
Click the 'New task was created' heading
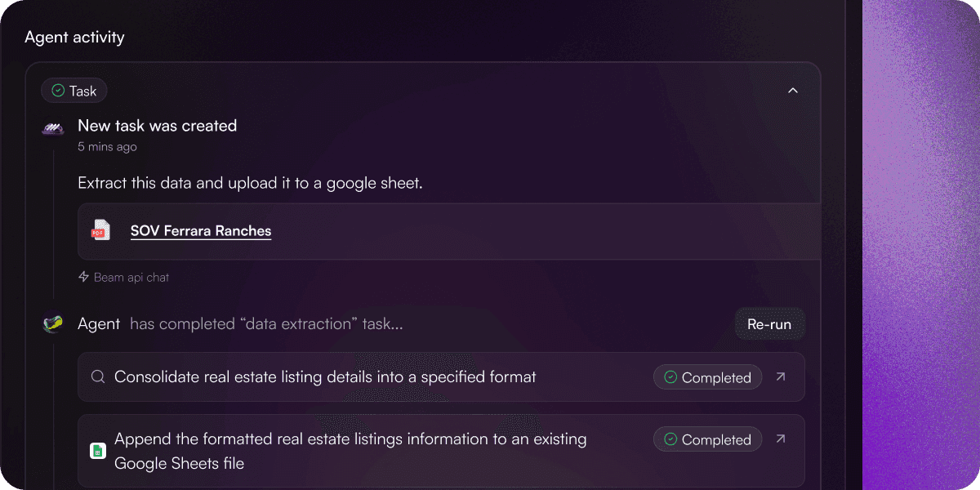point(158,126)
